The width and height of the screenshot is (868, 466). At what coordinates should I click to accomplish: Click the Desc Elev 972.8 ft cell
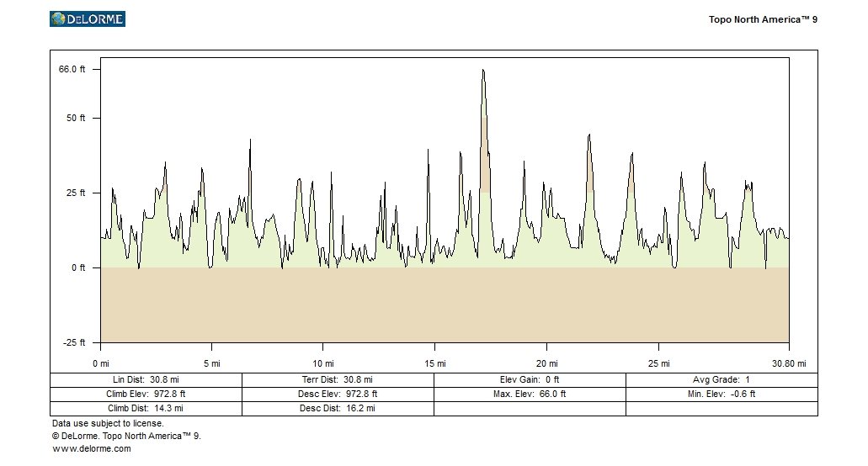tap(338, 394)
